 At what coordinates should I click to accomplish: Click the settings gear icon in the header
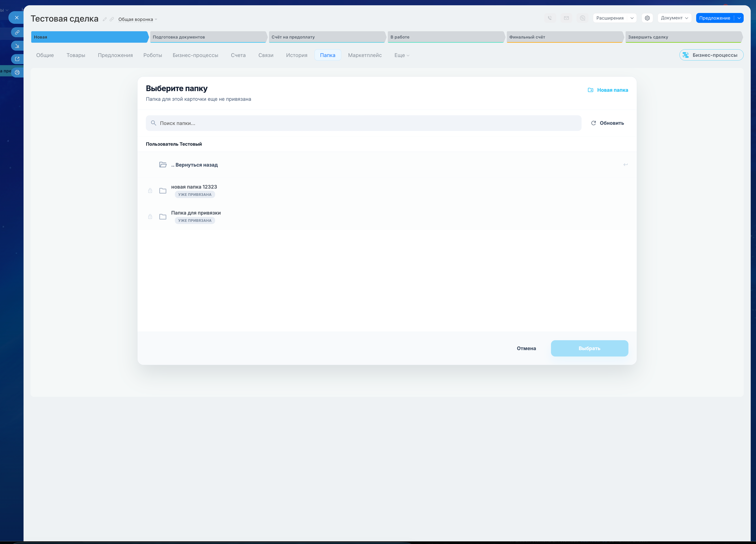coord(647,18)
